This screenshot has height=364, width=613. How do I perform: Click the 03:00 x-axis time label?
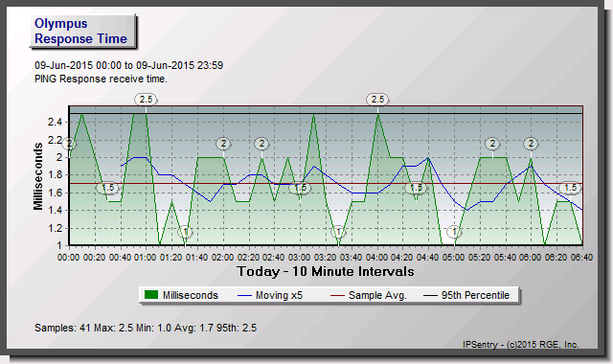(300, 258)
